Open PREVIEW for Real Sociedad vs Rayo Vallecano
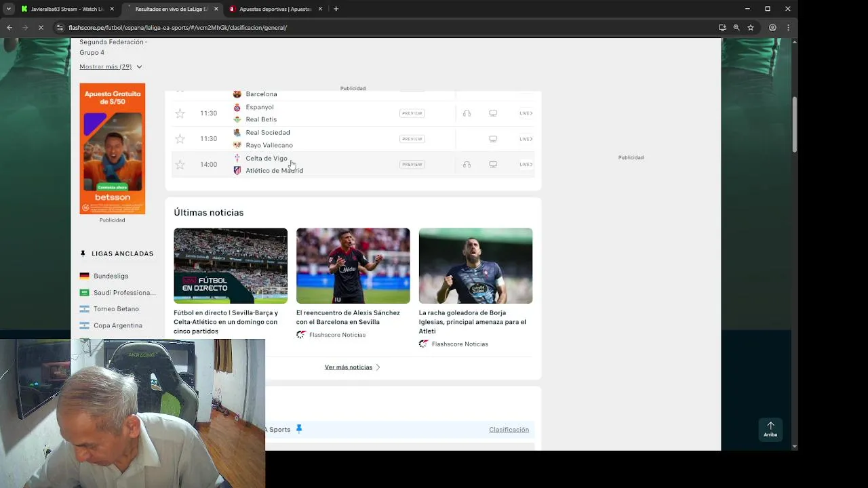Screen dimensions: 868x488 pos(412,139)
